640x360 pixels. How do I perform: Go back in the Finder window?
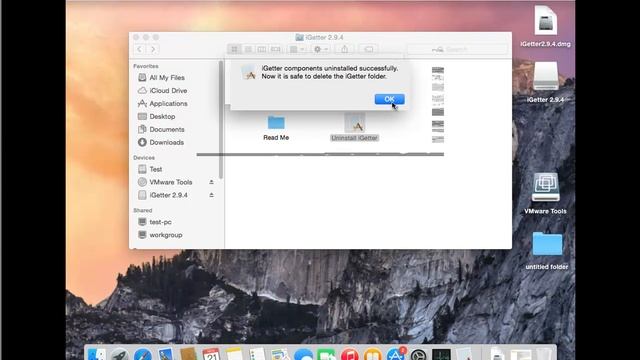[x=140, y=49]
